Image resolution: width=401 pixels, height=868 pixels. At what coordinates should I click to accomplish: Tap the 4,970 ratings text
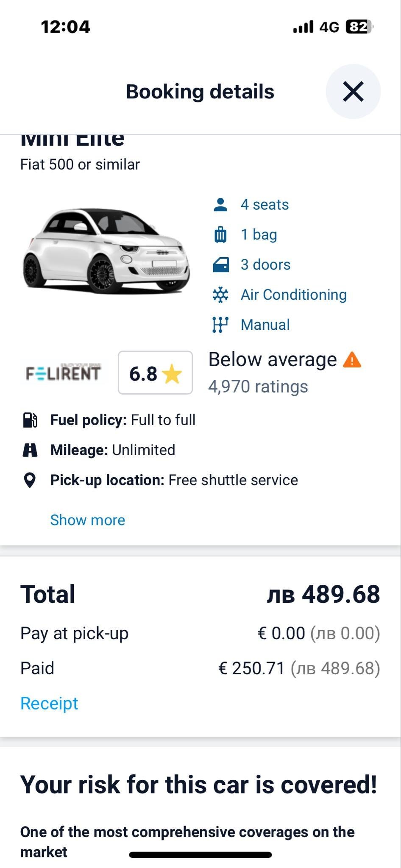[258, 387]
